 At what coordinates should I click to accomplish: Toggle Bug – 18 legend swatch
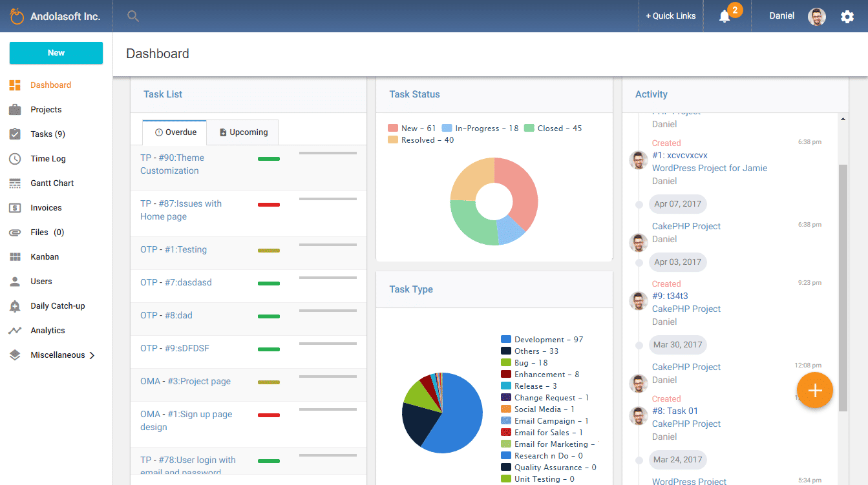tap(506, 363)
